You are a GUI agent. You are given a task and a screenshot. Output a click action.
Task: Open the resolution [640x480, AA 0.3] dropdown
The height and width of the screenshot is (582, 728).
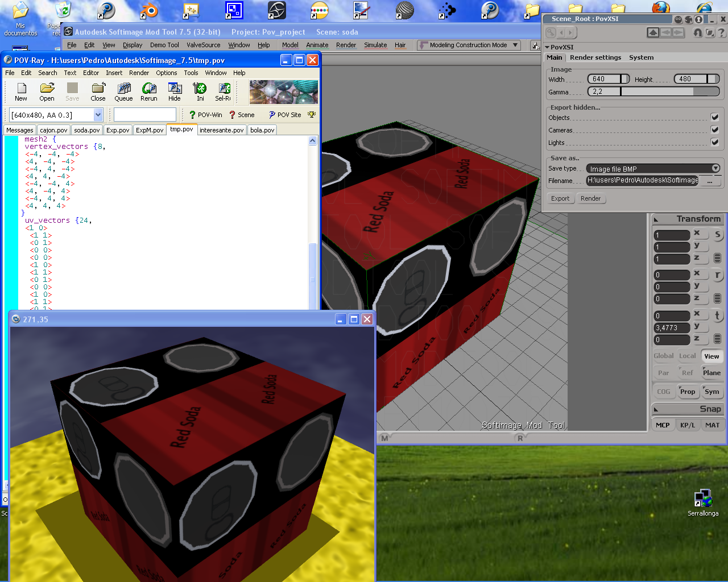tap(56, 115)
